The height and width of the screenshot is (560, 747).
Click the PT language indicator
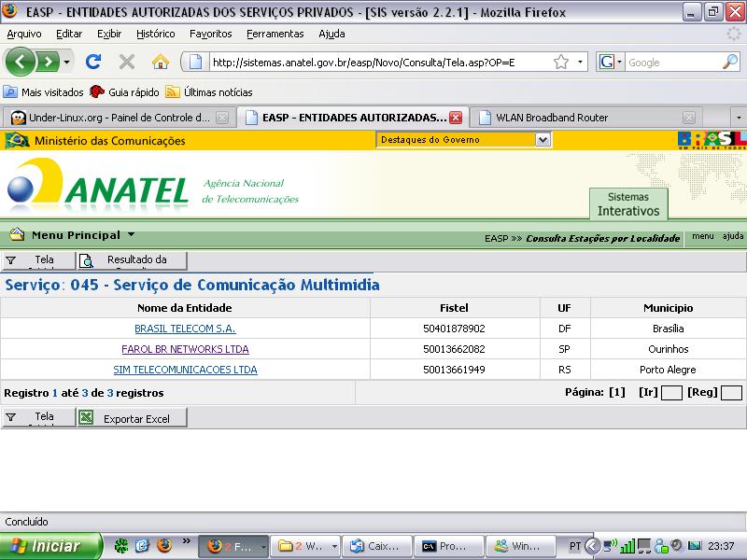575,546
